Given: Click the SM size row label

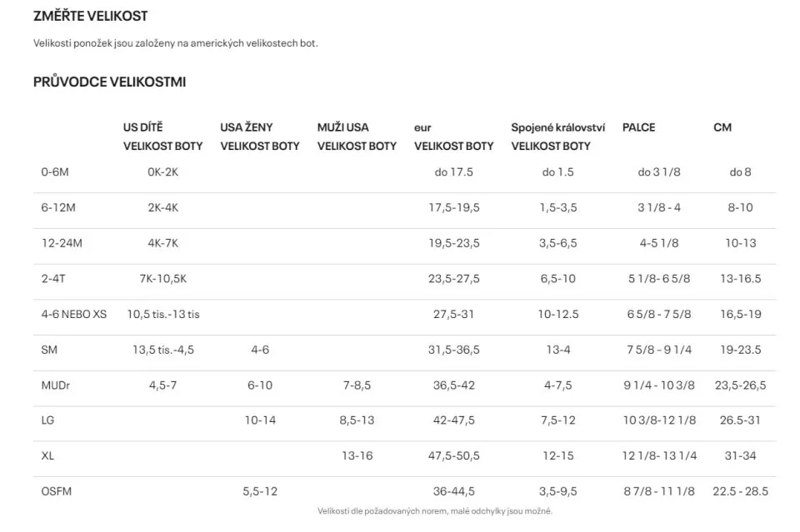Looking at the screenshot, I should pyautogui.click(x=49, y=350).
